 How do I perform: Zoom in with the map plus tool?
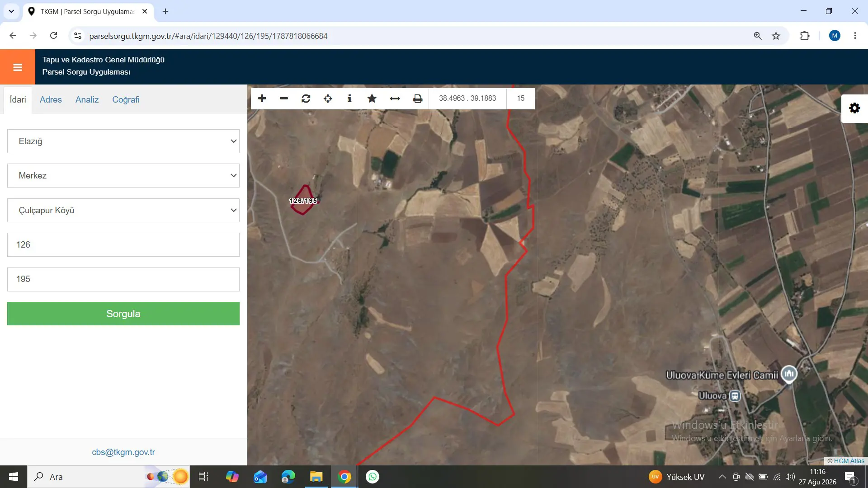(x=262, y=99)
